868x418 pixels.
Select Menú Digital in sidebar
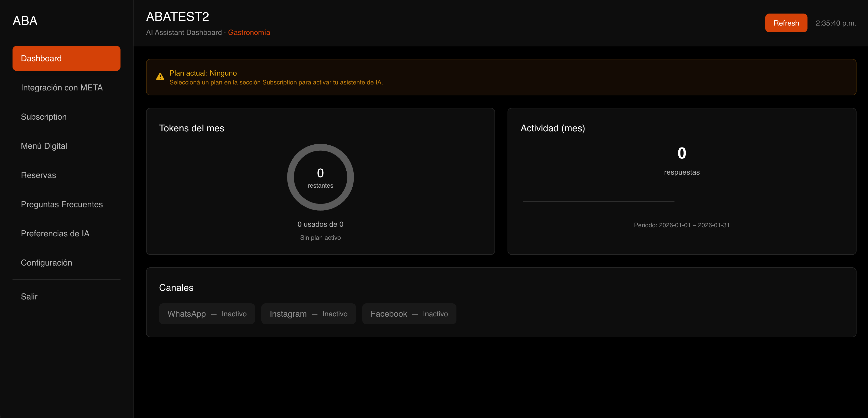coord(44,146)
